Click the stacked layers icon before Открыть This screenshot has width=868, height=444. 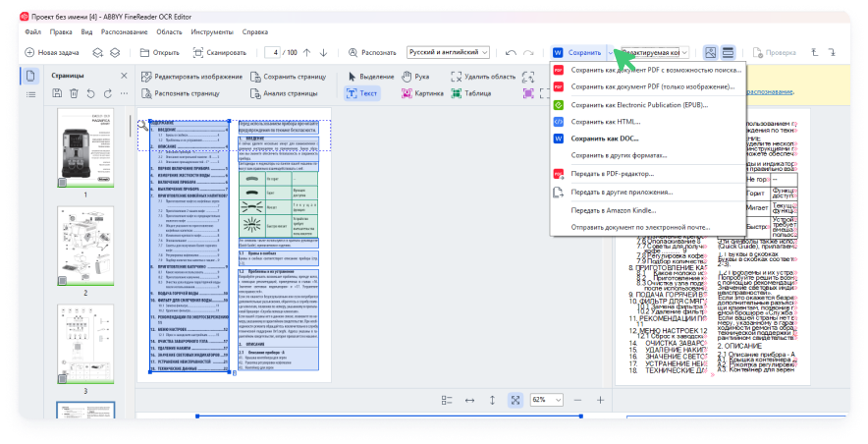coord(115,53)
